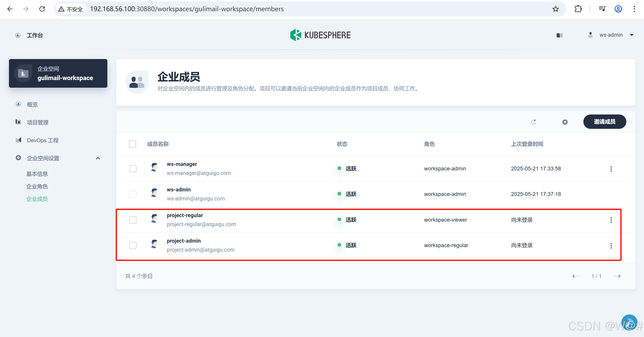Click the project-admin@atguigu.com email
The image size is (644, 337).
click(200, 250)
